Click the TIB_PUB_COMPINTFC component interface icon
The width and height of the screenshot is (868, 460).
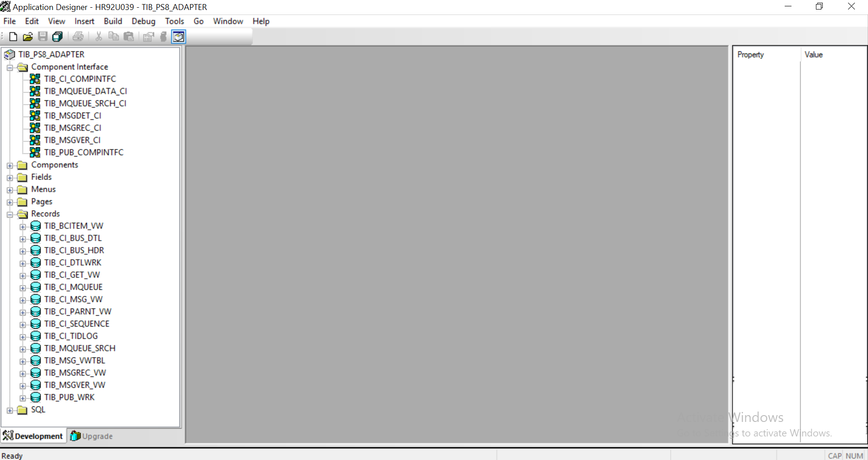coord(35,152)
